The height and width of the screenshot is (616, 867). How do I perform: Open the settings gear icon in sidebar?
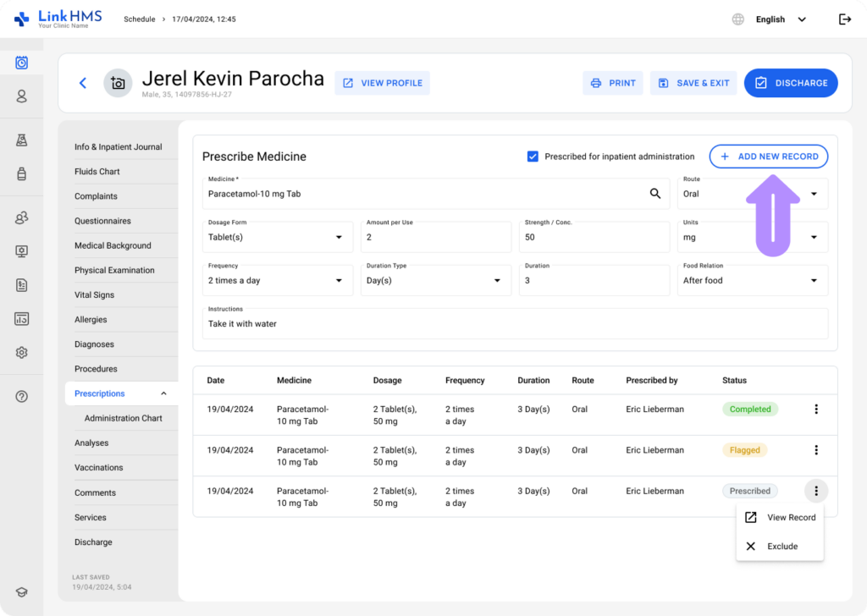pyautogui.click(x=22, y=352)
